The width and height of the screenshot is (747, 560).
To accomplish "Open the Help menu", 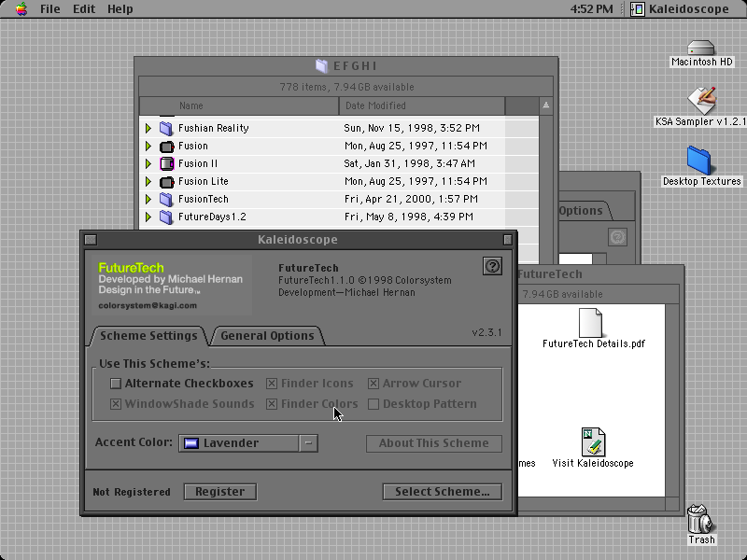I will [x=120, y=9].
